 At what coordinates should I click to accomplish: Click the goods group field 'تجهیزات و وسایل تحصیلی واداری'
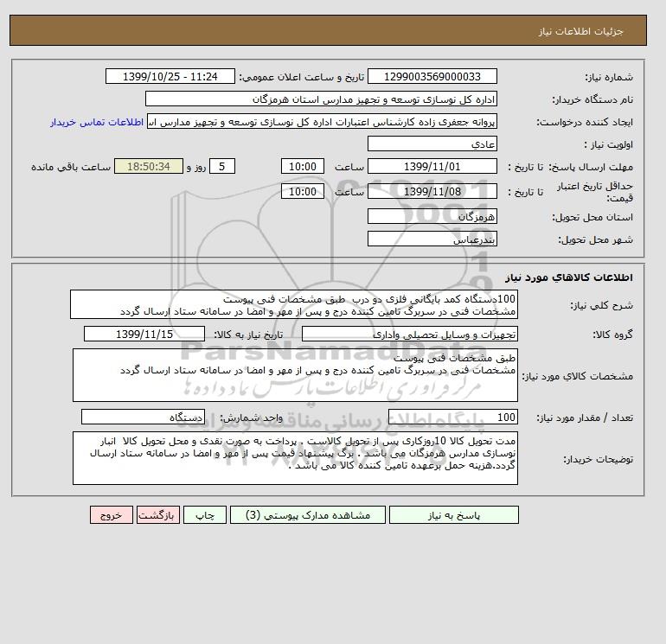pyautogui.click(x=410, y=334)
